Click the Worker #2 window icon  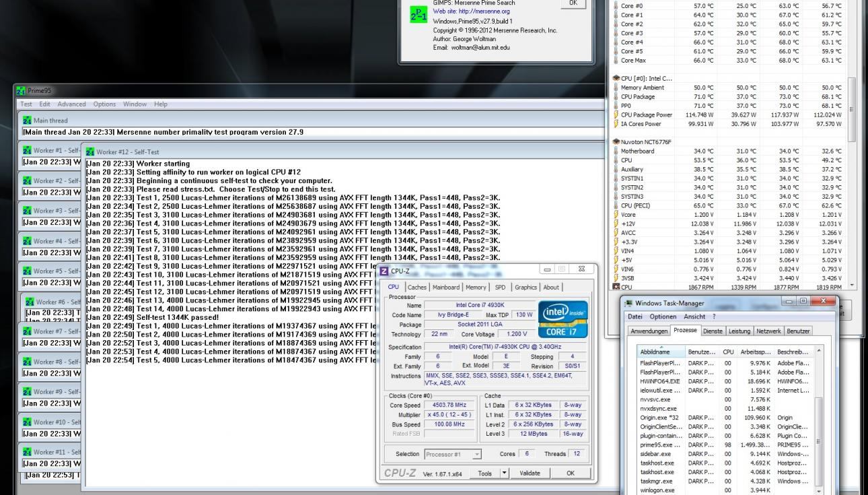pos(27,180)
